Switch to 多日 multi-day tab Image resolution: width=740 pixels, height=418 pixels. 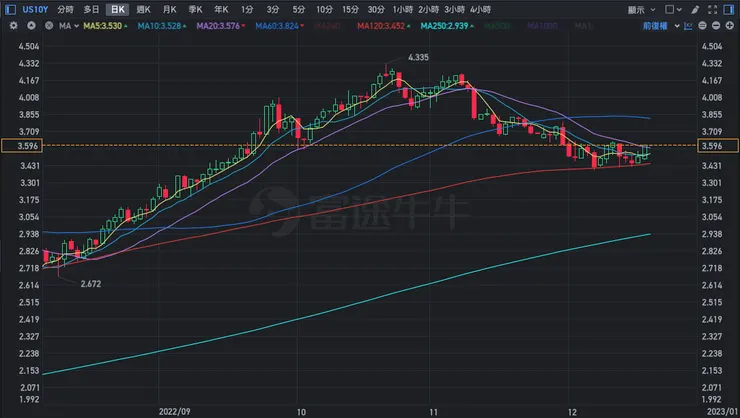click(91, 9)
